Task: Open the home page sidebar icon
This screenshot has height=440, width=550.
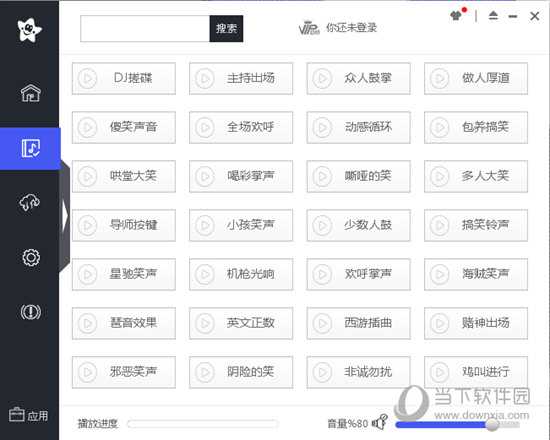Action: pos(31,93)
